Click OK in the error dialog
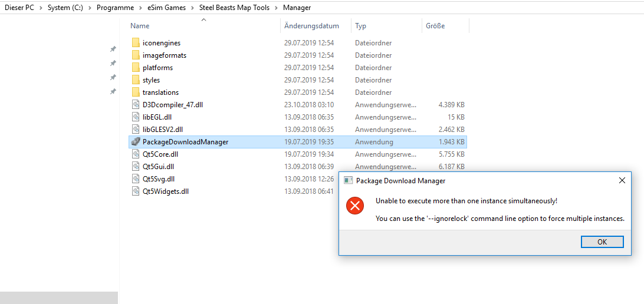Screen dimensions: 644x304 point(602,242)
